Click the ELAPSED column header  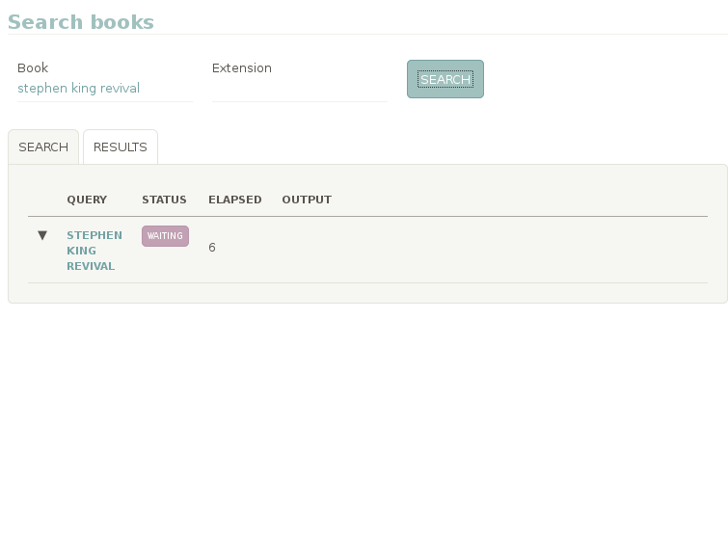click(x=235, y=200)
